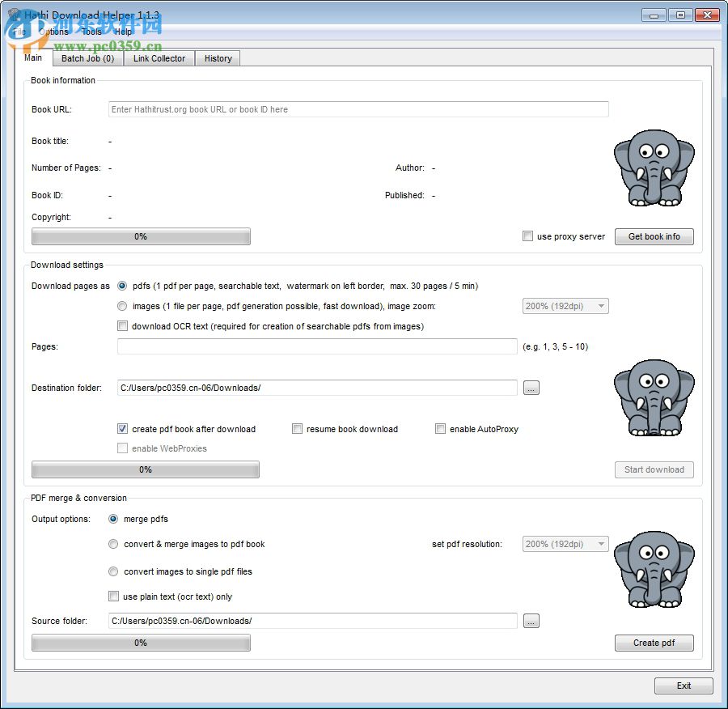Select images as download page format
This screenshot has height=709, width=728.
click(122, 306)
